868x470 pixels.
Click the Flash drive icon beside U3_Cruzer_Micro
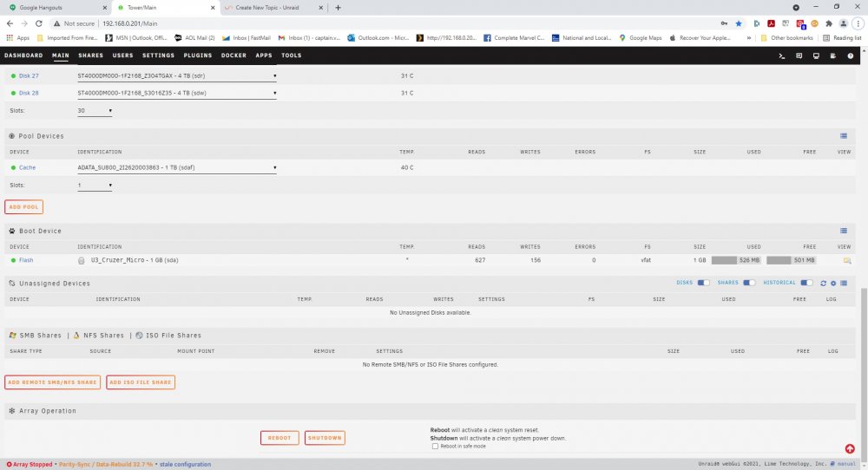(82, 260)
